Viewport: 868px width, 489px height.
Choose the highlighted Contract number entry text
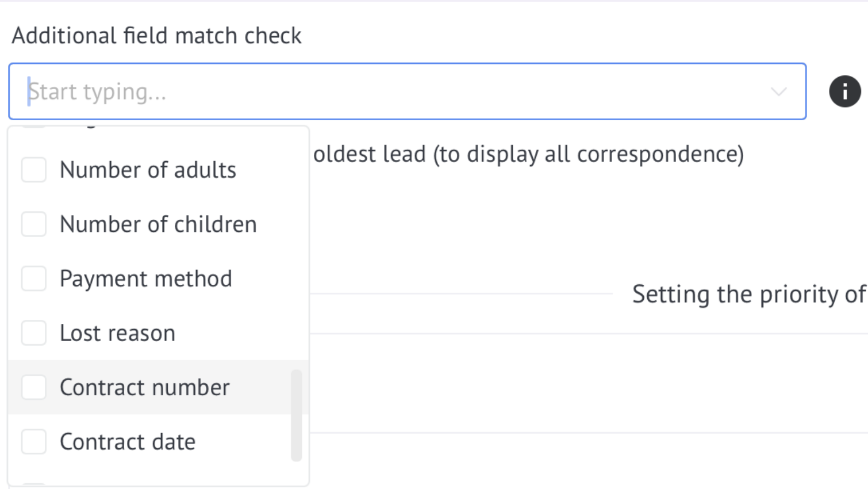144,387
